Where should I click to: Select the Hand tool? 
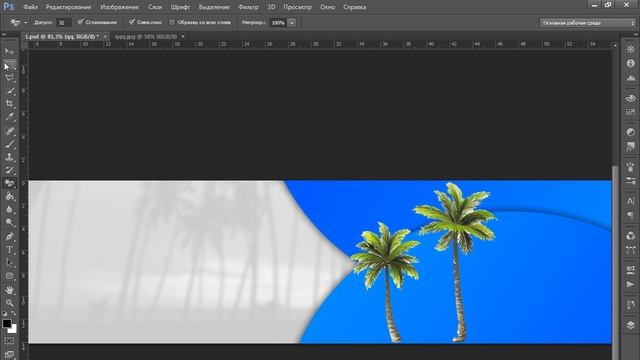tap(9, 290)
